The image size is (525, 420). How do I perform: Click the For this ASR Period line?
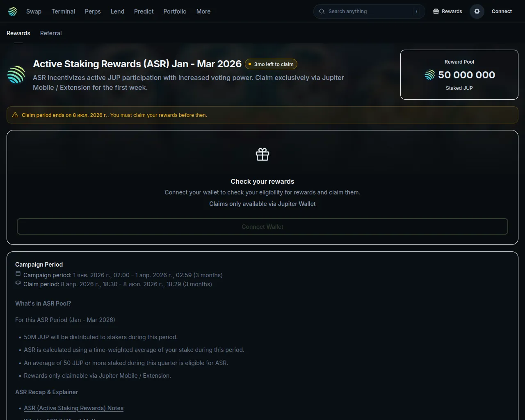coord(65,320)
